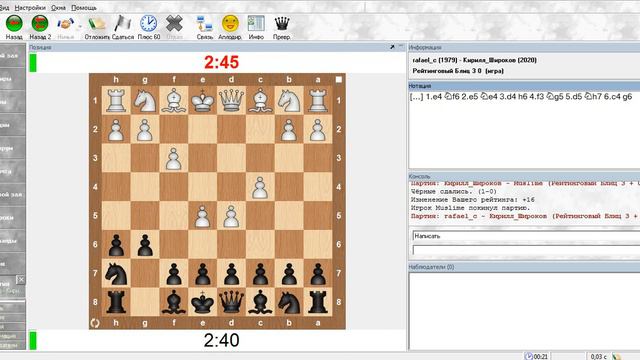Click the Информация panel header
Image resolution: width=640 pixels, height=360 pixels.
[x=524, y=47]
